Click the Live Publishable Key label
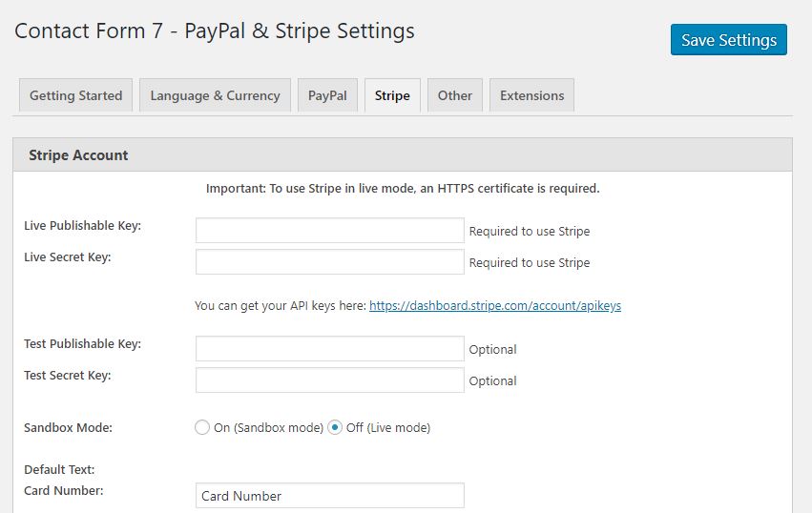Viewport: 812px width, 513px height. click(82, 226)
